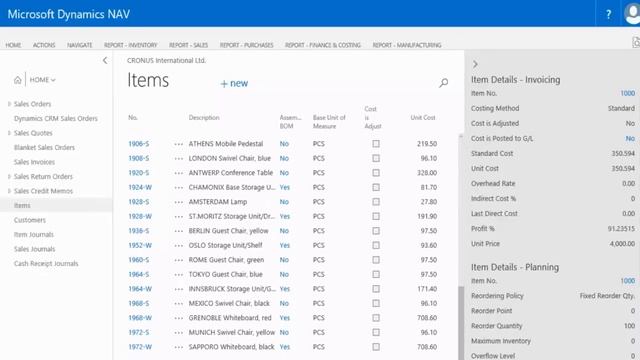Toggle Cost is Adjusted checkbox for ROME Guest Chair
640x360 pixels.
coord(376,260)
